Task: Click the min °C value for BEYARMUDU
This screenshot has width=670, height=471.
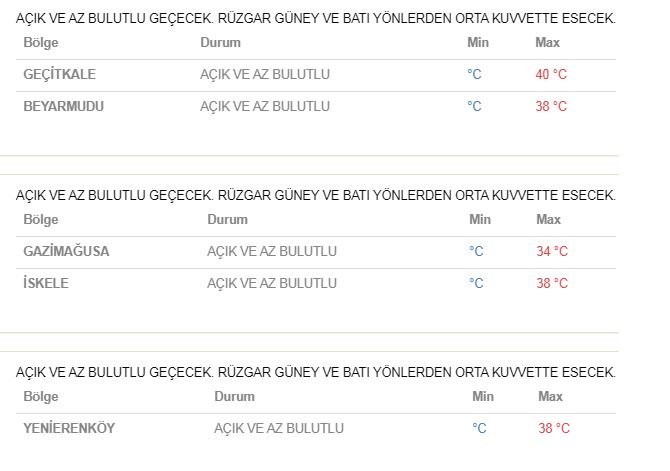Action: [x=474, y=107]
